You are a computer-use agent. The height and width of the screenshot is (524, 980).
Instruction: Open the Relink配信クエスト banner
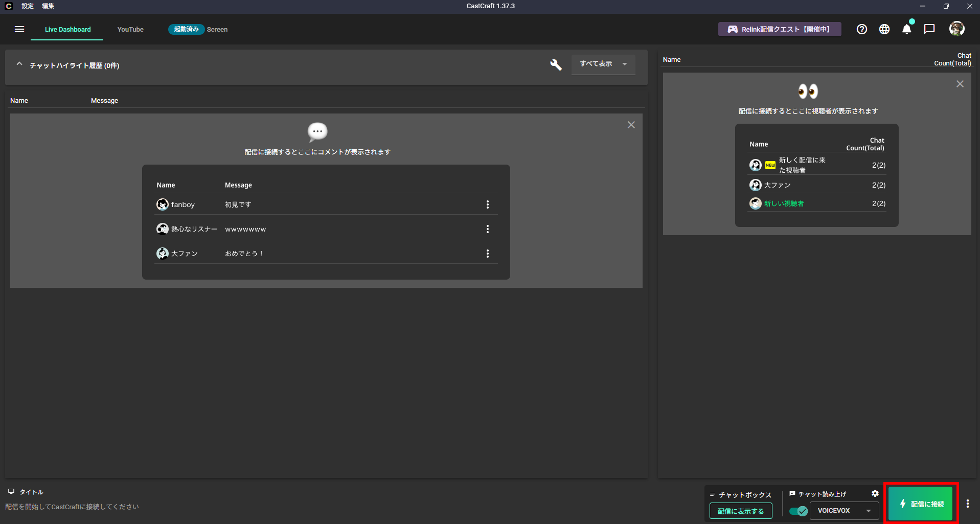pos(780,29)
